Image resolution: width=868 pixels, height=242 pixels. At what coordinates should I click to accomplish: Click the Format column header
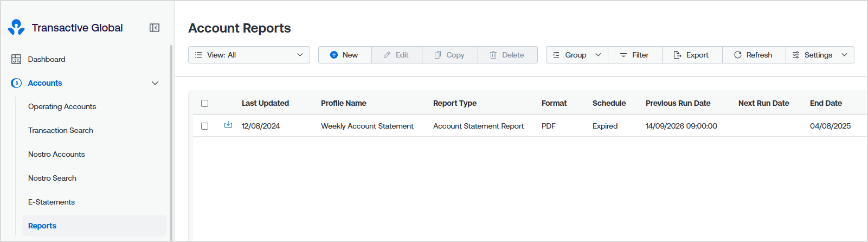tap(554, 103)
